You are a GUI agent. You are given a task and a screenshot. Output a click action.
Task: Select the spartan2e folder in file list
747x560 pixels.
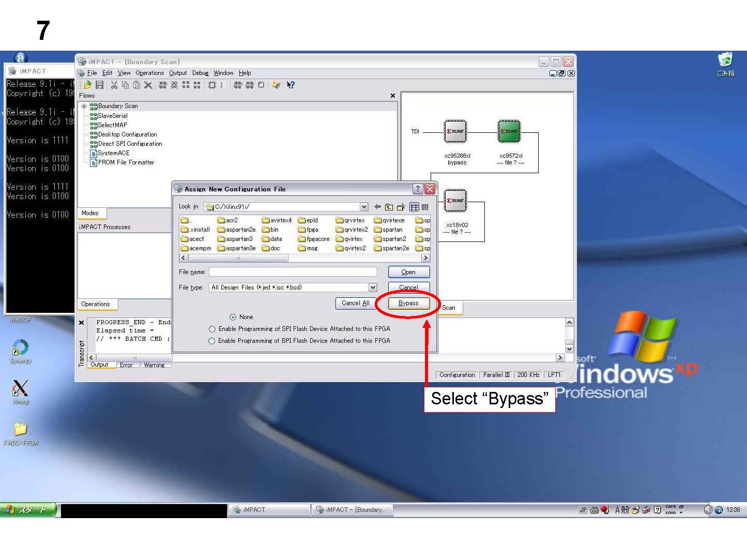point(392,248)
